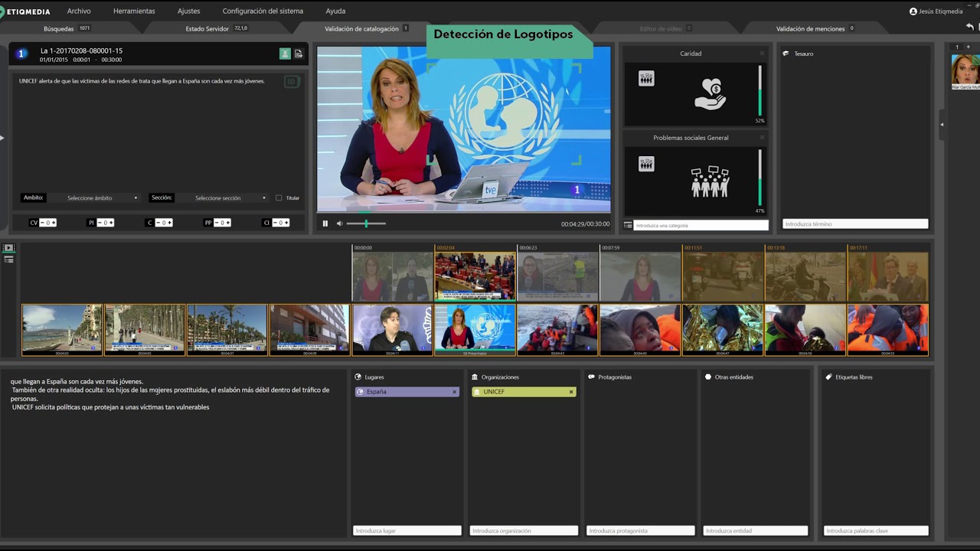Open the Archivo menu

[79, 11]
